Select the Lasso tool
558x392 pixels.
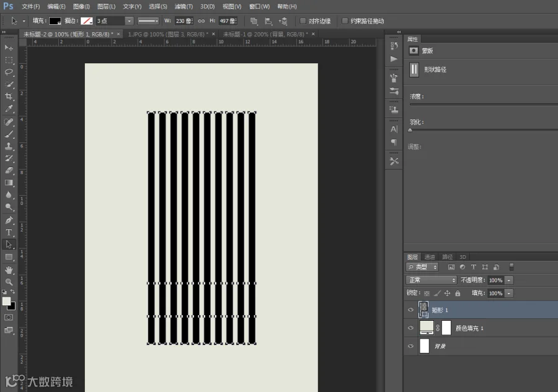click(9, 72)
